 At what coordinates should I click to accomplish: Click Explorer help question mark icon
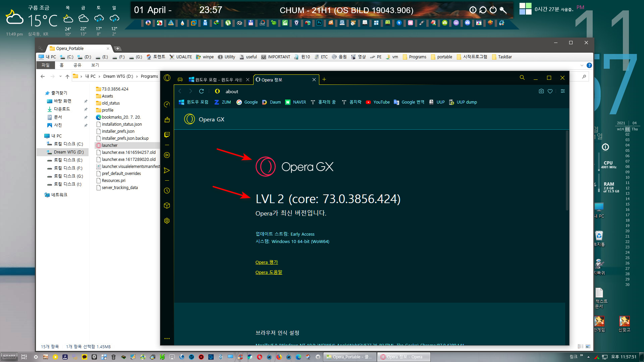[x=589, y=65]
